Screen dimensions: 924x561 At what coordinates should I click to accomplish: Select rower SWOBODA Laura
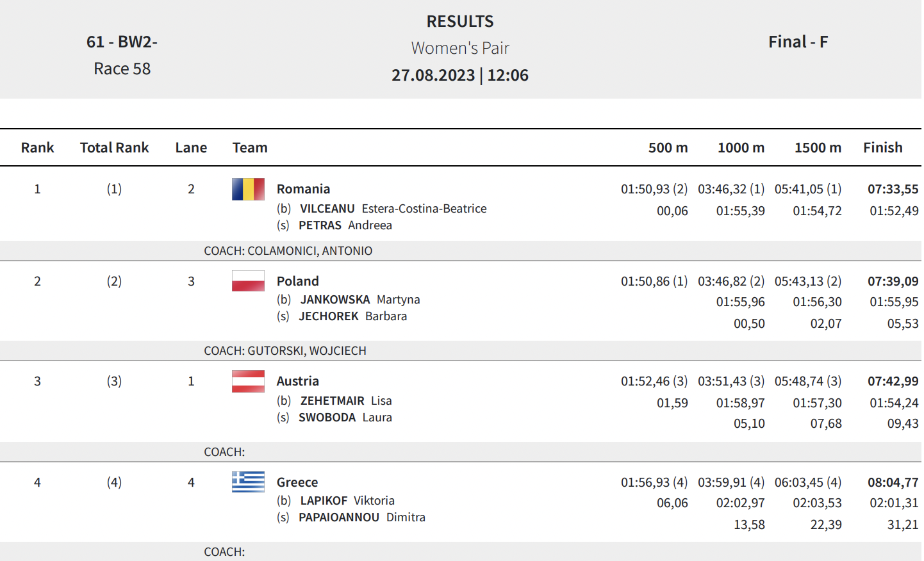pos(345,418)
